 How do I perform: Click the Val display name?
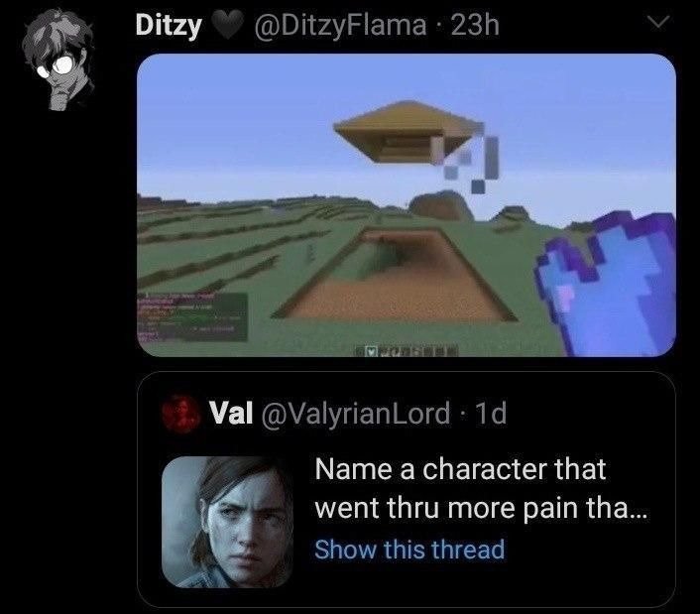pyautogui.click(x=229, y=413)
